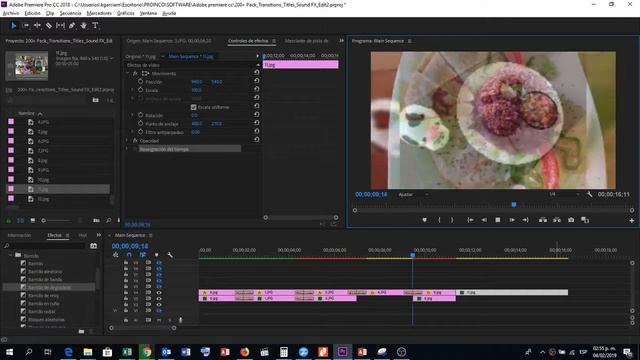Toggle Escala uniforme checkbox
This screenshot has width=640, height=360.
pyautogui.click(x=193, y=107)
